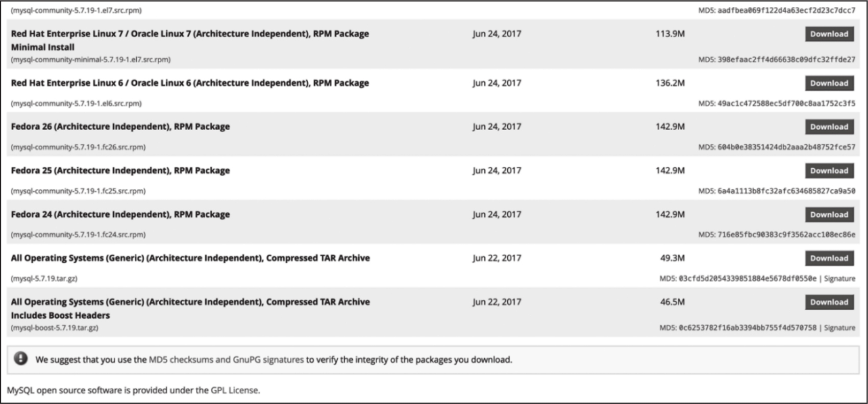Screen dimensions: 868x404
Task: Download the Fedora 25 RPM package
Action: click(x=829, y=171)
